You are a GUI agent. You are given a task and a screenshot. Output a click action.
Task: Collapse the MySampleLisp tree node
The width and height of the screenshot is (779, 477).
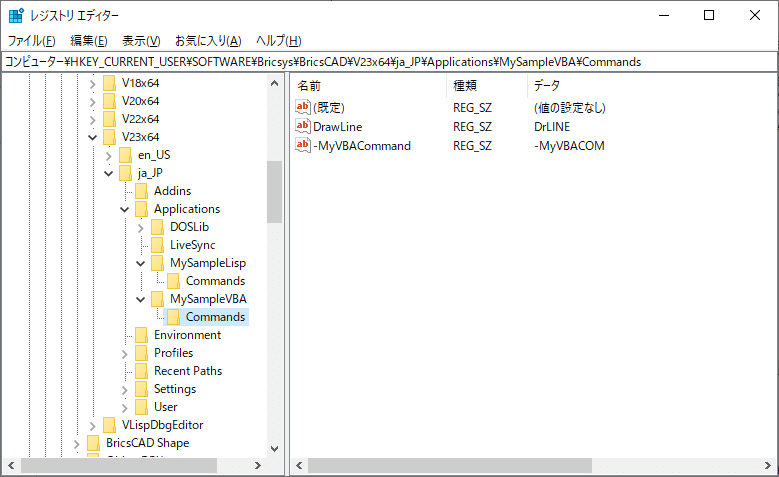point(140,263)
